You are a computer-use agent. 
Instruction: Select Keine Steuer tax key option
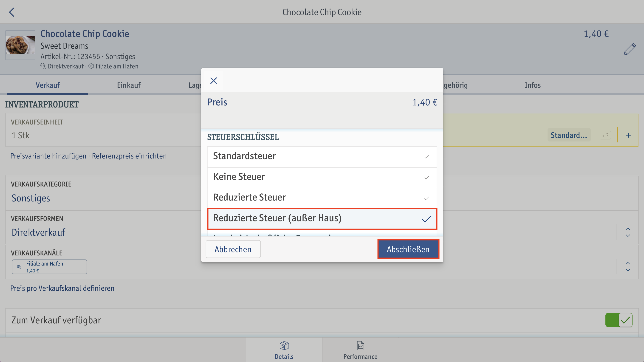pyautogui.click(x=322, y=177)
